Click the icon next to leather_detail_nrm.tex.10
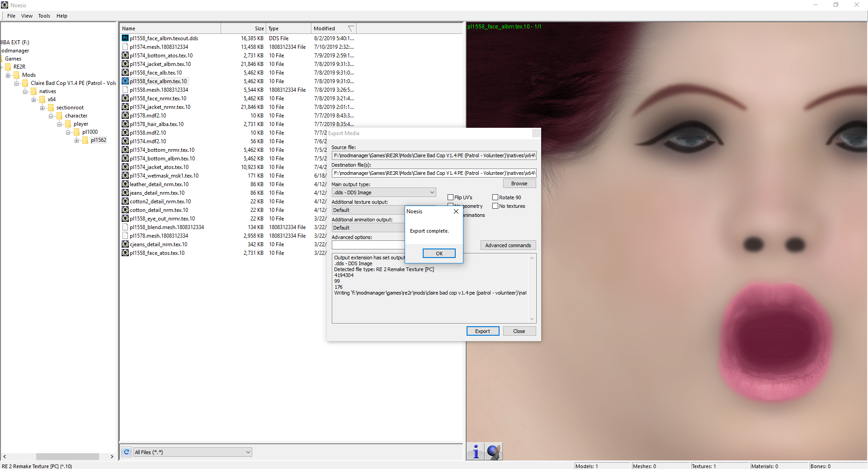The height and width of the screenshot is (469, 868). click(125, 184)
